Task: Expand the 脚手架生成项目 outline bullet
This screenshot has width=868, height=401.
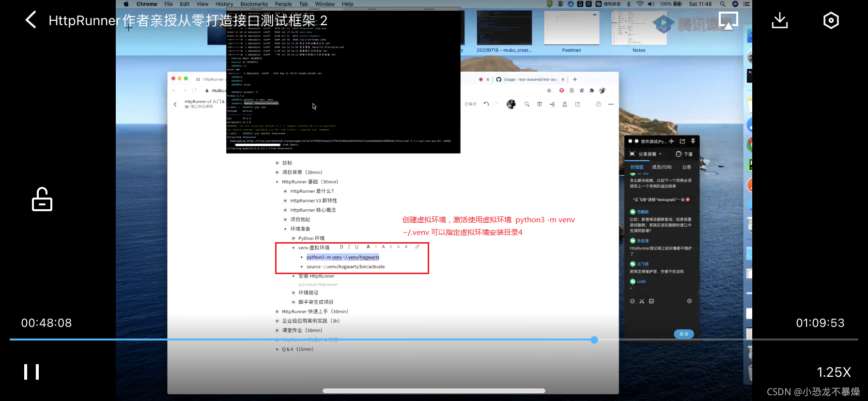Action: pyautogui.click(x=294, y=302)
